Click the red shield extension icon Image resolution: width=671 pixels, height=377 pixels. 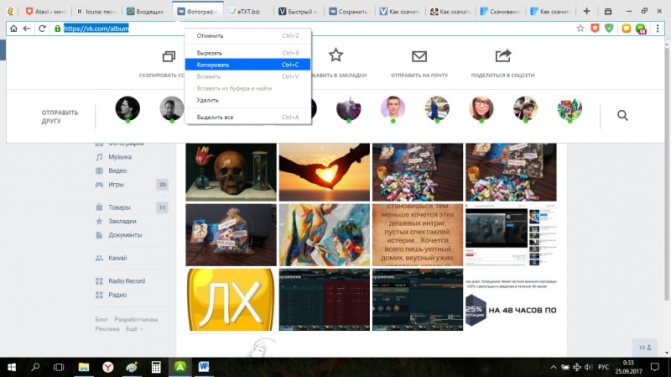[595, 29]
